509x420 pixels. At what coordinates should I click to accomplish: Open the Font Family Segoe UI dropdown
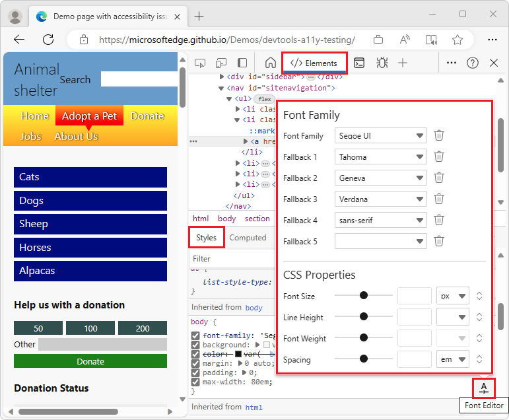point(381,136)
